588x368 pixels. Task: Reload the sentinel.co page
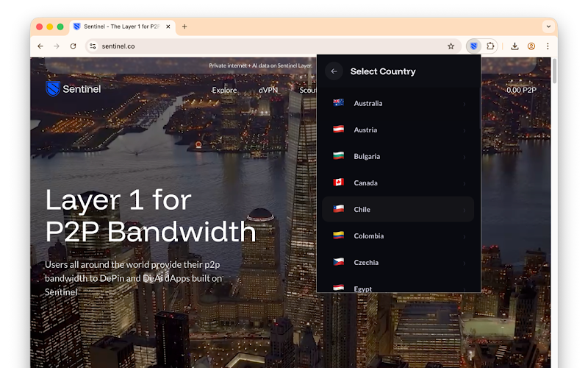pos(73,46)
